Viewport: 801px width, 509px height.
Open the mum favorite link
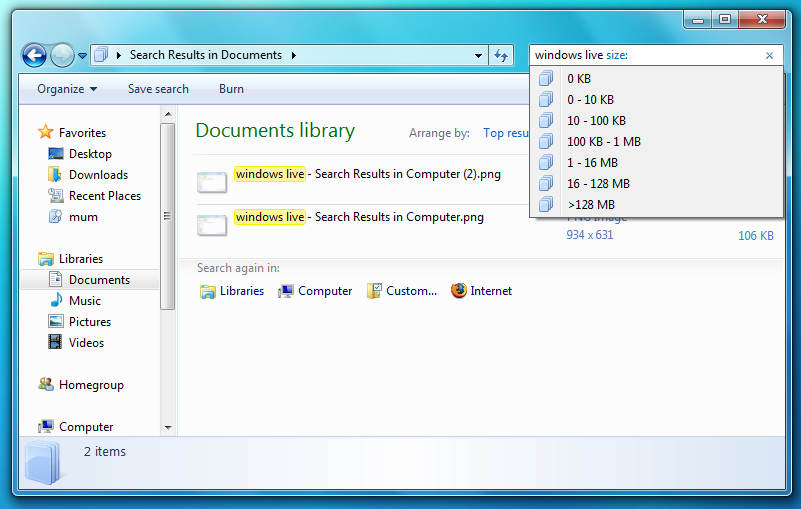[x=83, y=216]
